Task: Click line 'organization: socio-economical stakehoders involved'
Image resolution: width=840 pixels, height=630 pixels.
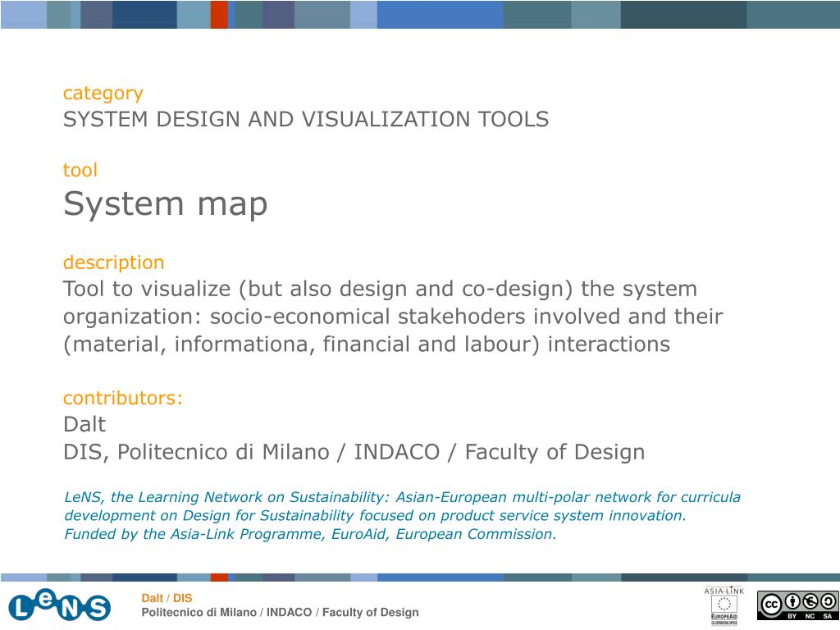Action: point(393,317)
